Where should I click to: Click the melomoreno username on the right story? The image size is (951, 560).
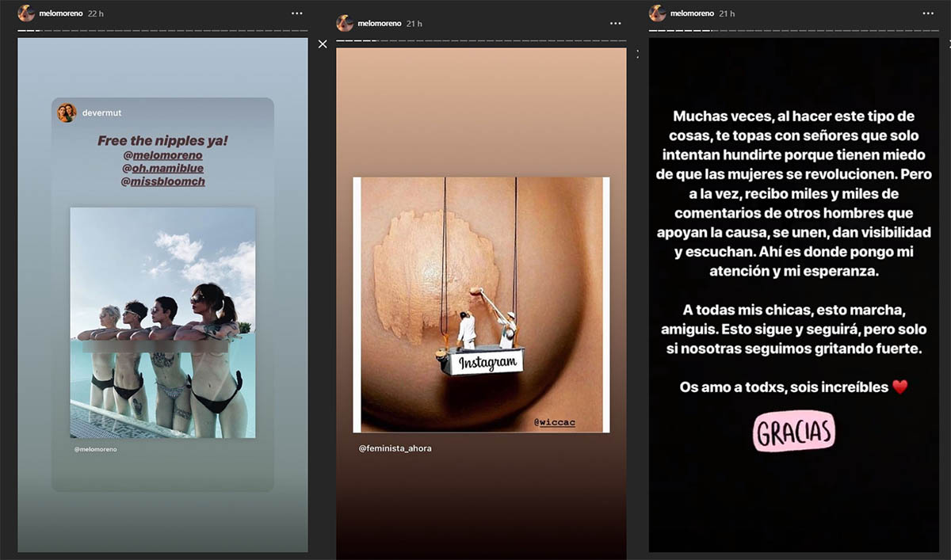(693, 13)
